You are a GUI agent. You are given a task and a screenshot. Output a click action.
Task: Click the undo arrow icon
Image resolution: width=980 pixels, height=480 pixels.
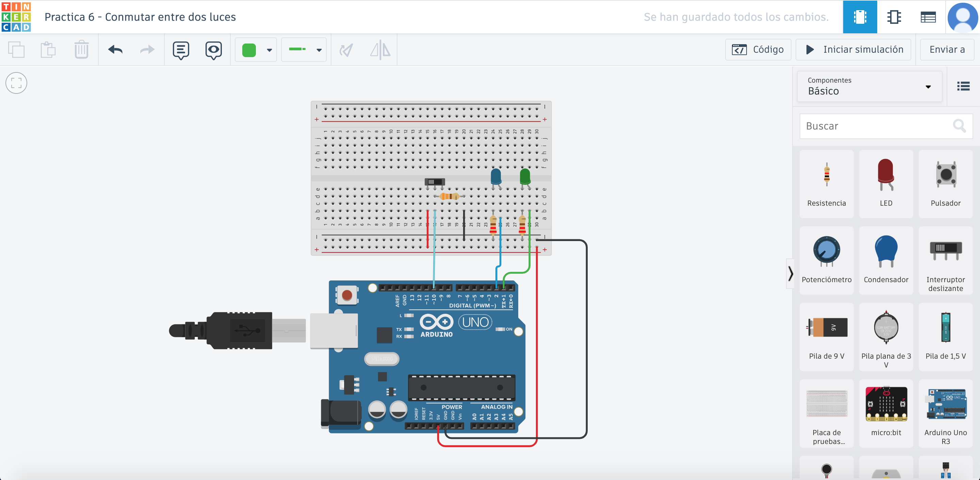[115, 50]
